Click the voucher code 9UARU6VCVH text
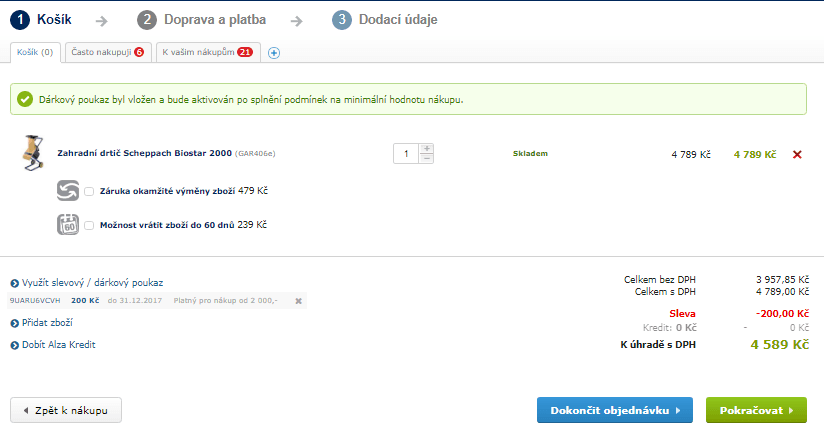 point(35,301)
